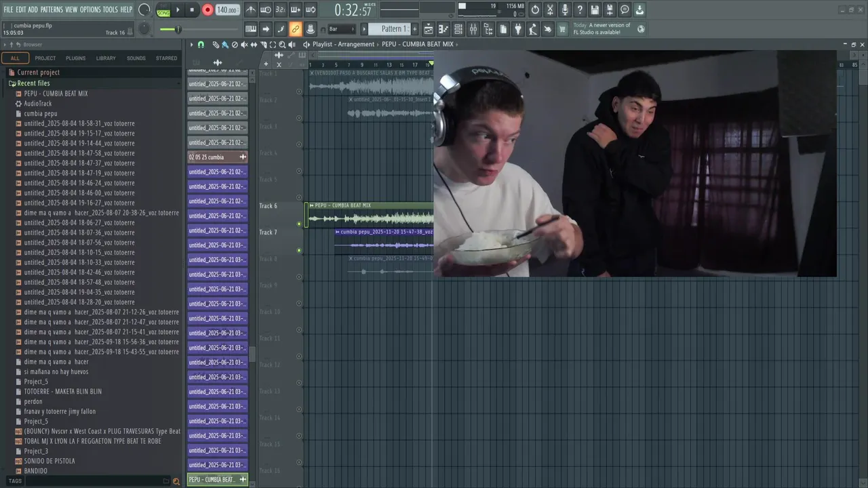Open the metronome icon in top toolbar
This screenshot has width=868, height=488.
(x=251, y=9)
